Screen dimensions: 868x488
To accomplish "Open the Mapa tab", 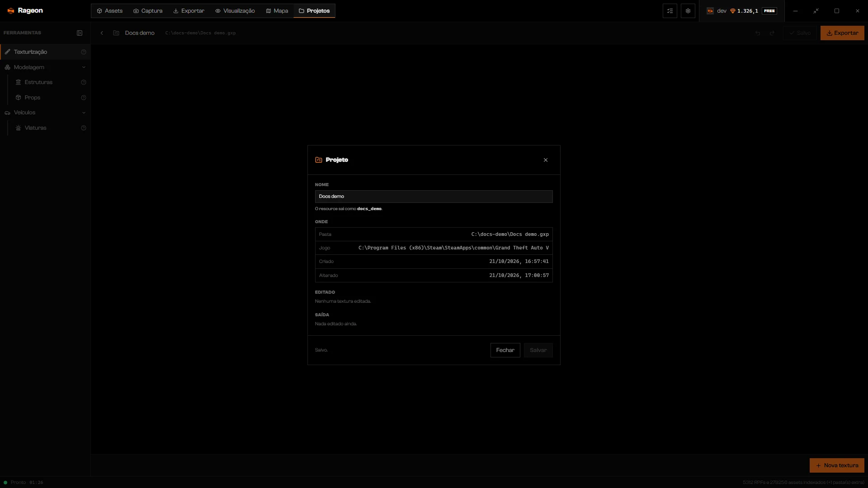I will click(277, 11).
